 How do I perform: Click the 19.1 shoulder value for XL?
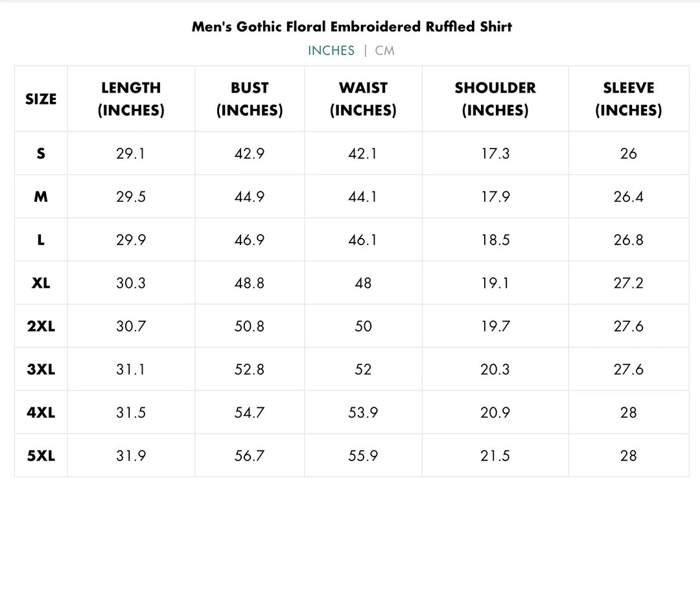click(495, 283)
